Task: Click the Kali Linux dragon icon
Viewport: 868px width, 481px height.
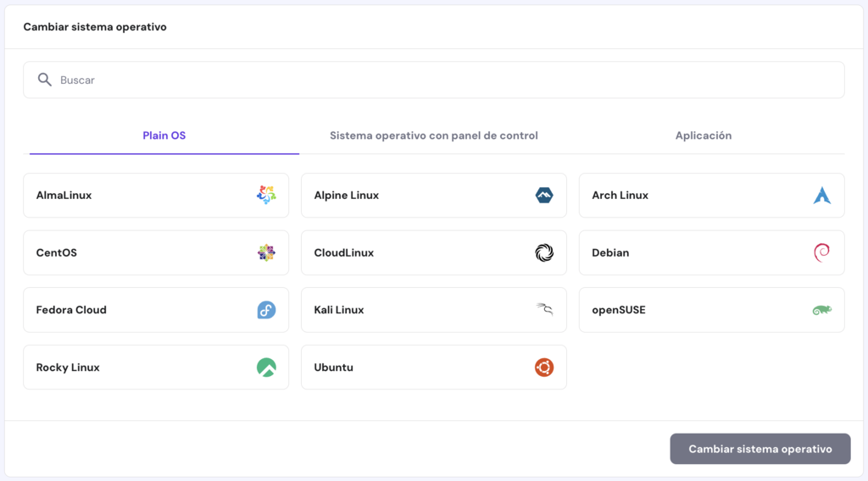Action: [x=544, y=310]
